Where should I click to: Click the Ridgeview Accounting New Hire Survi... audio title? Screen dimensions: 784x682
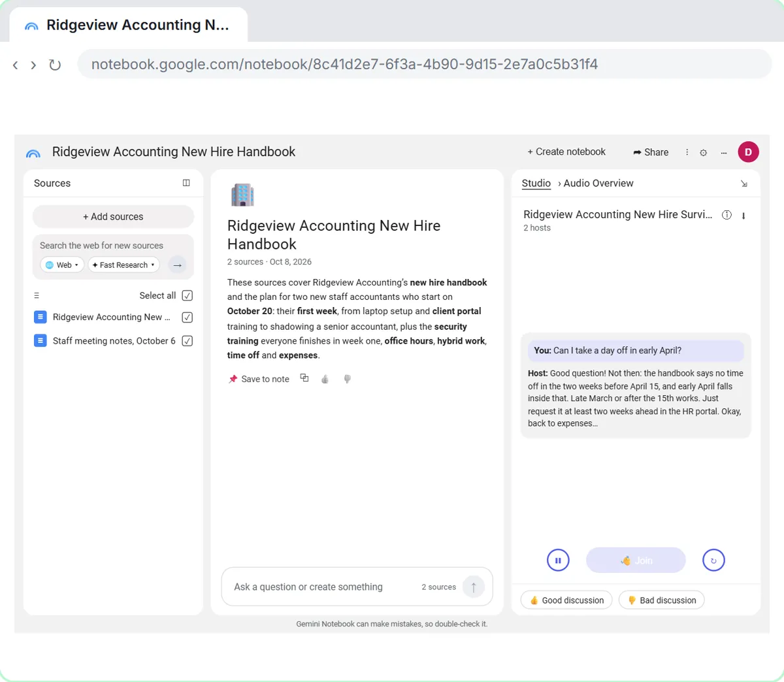pos(617,214)
